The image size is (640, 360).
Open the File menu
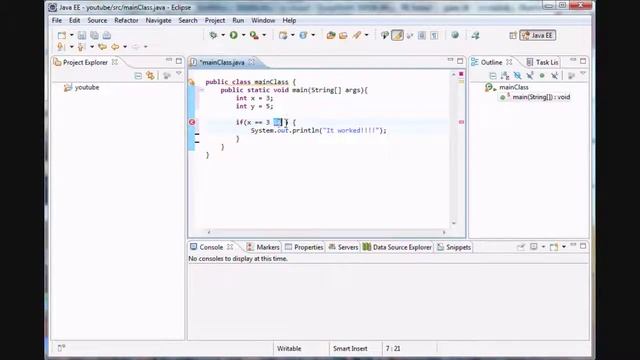(57, 20)
